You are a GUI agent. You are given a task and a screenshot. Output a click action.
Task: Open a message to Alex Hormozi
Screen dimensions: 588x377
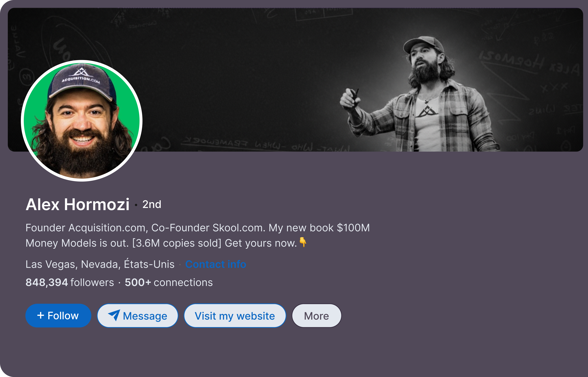(138, 316)
